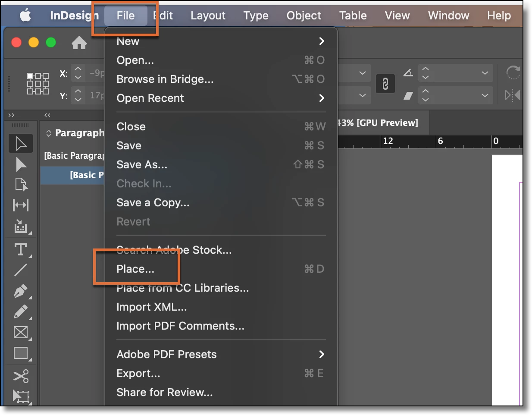Choose Place... from the File menu
This screenshot has width=532, height=415.
(221, 269)
